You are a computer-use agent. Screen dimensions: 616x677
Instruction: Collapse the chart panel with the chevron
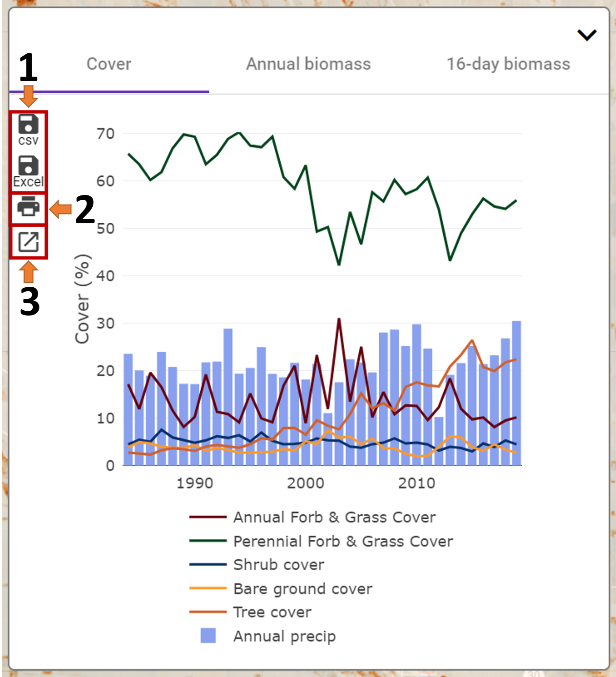click(x=586, y=35)
